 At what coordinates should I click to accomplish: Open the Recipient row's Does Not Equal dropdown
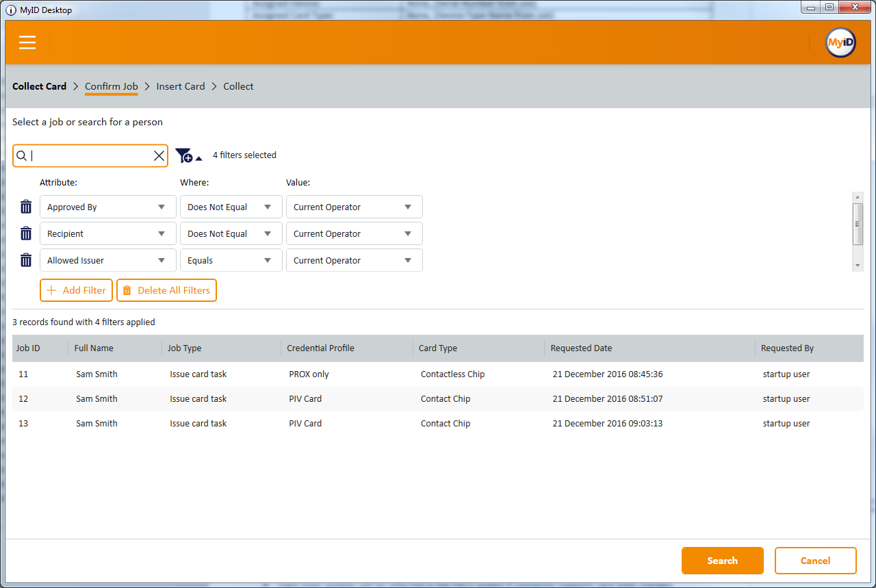[231, 233]
